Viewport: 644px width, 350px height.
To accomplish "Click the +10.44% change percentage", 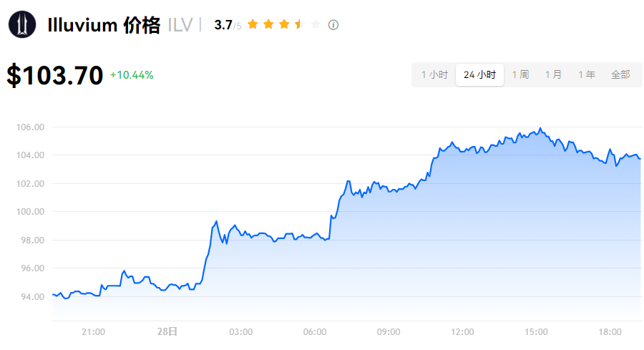I will pos(132,75).
